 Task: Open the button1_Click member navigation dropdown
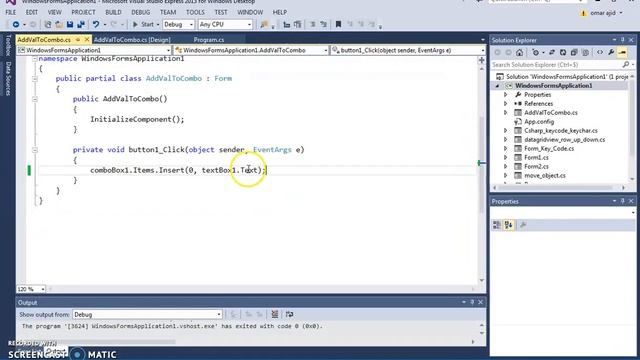point(408,50)
